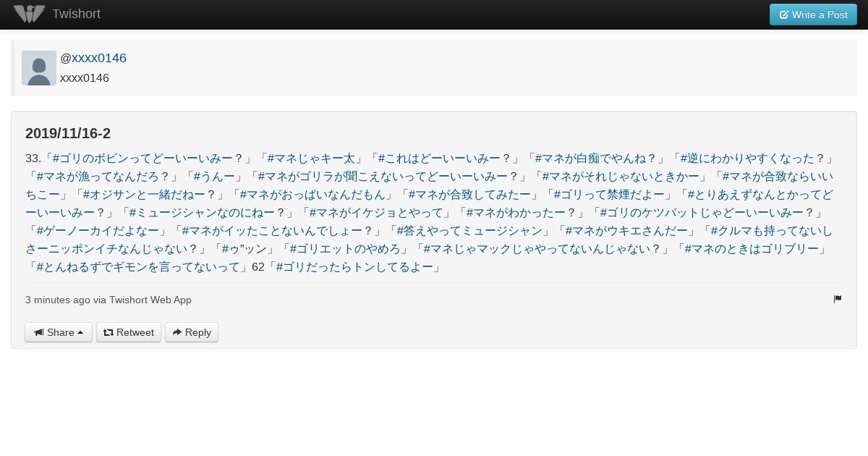
Task: Click the Twishort brand text
Action: pyautogui.click(x=76, y=14)
